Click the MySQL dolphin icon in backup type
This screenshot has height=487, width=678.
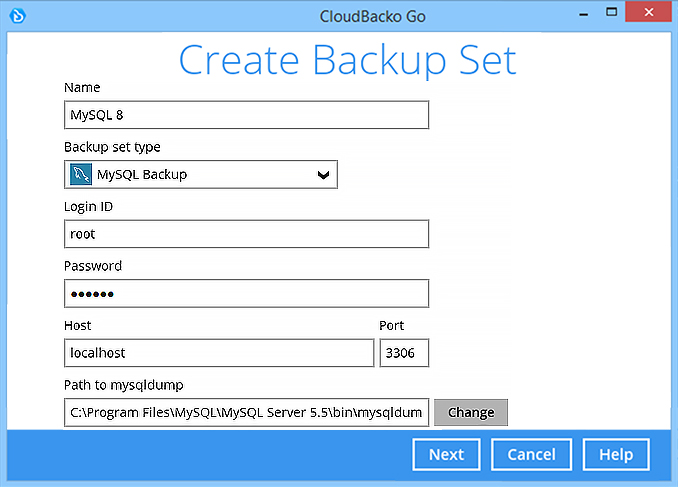pos(81,174)
